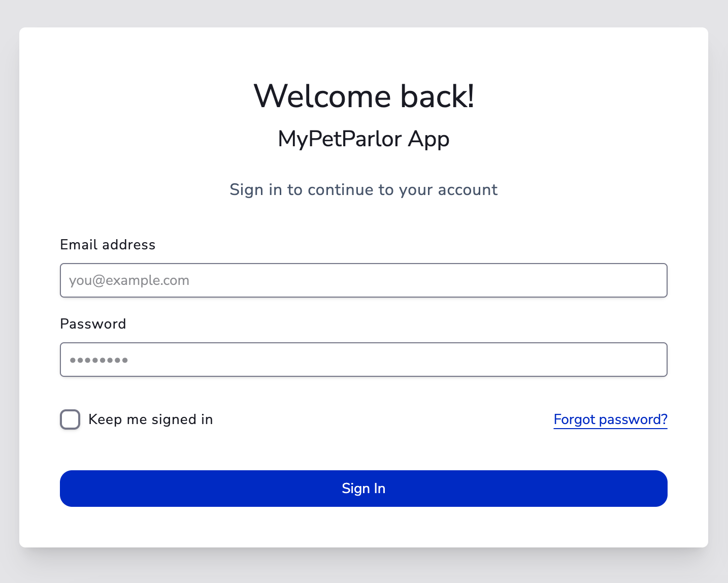This screenshot has height=583, width=728.
Task: Click "Sign in to continue to your account" text
Action: (x=363, y=189)
